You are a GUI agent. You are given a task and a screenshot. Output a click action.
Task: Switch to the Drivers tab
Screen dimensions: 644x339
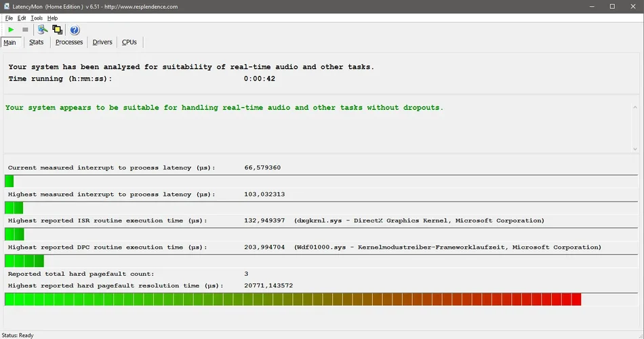[x=102, y=42]
